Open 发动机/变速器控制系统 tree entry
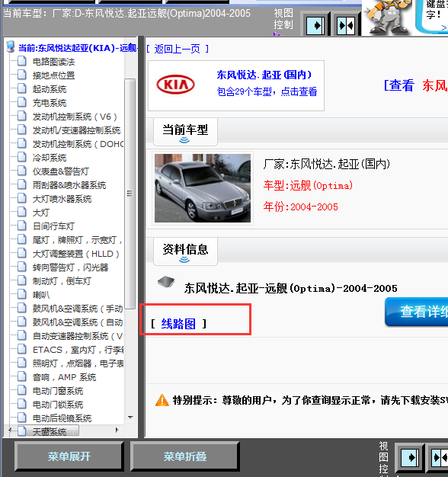 coord(77,130)
